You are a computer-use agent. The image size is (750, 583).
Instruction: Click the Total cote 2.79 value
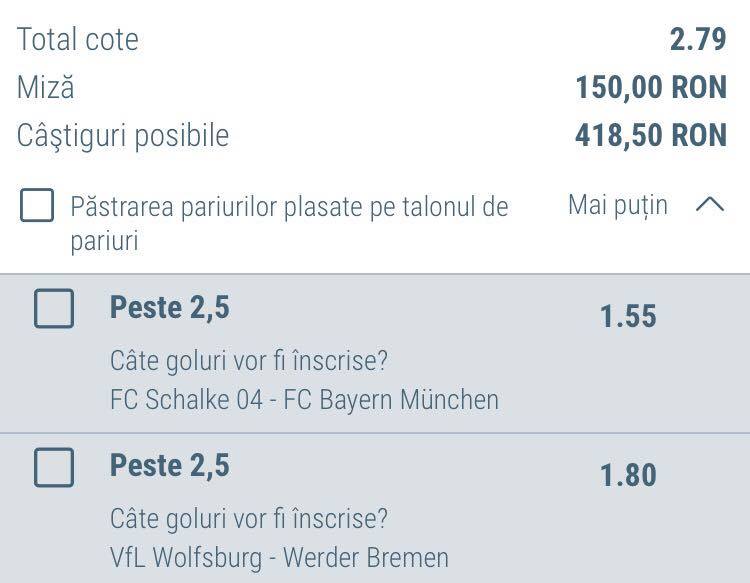[x=698, y=39]
